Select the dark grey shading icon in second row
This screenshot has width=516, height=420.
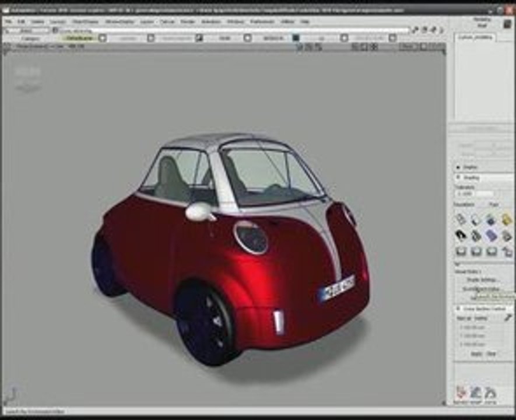pos(476,235)
